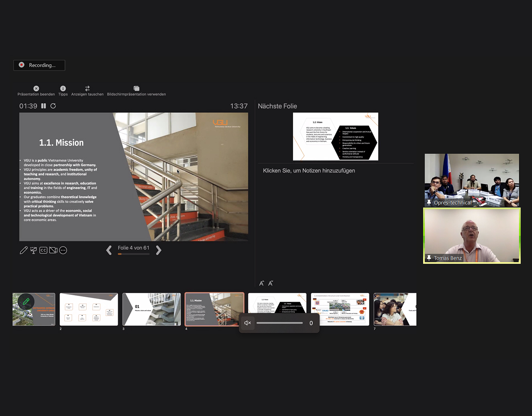532x416 pixels.
Task: Select Bildschirmpräsentation verwenden
Action: point(136,88)
